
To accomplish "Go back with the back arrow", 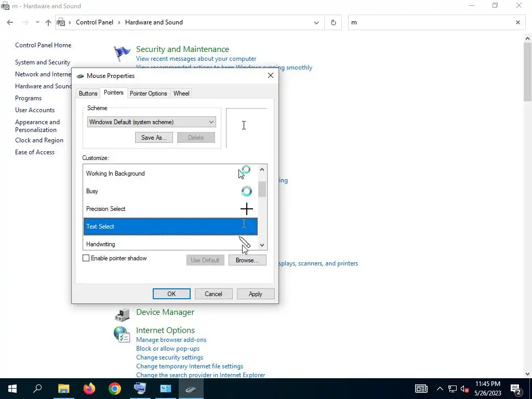I will click(10, 22).
